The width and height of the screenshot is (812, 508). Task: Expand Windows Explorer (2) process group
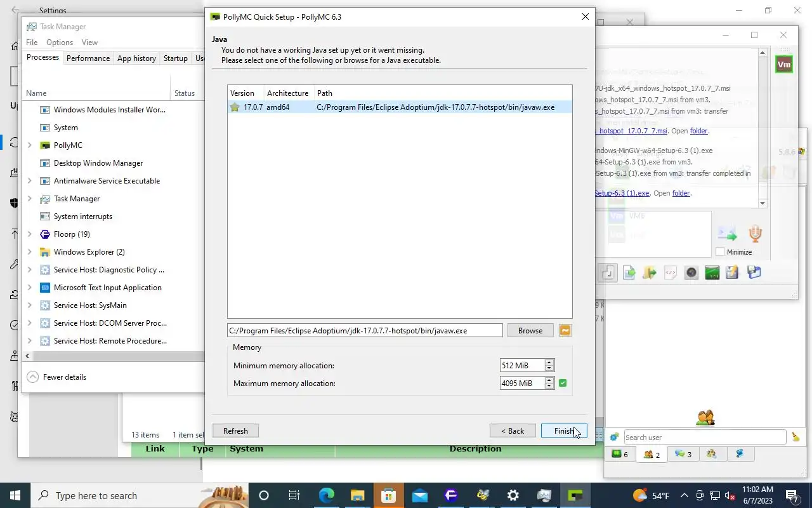29,252
